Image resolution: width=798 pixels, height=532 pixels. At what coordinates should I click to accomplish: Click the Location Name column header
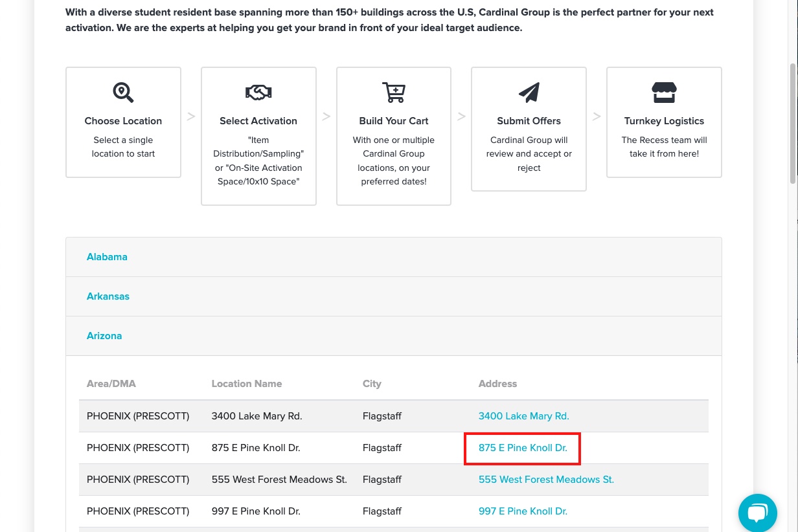tap(247, 384)
